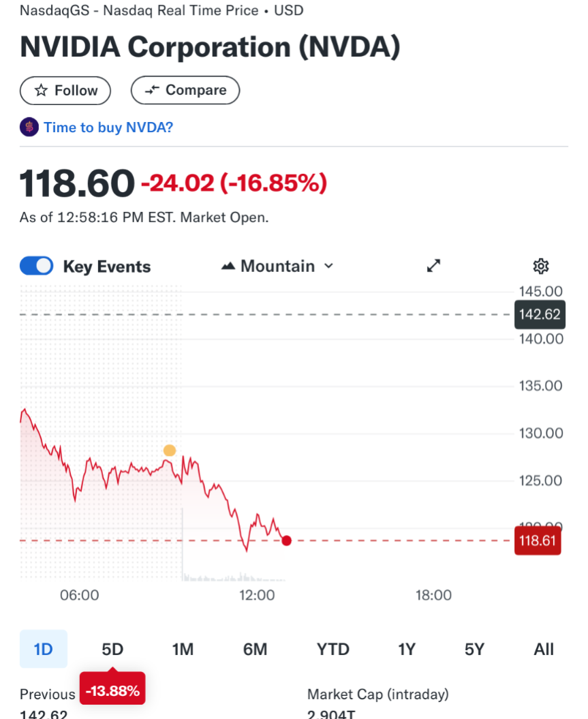Toggle the Key Events switch
This screenshot has height=719, width=588.
tap(37, 266)
